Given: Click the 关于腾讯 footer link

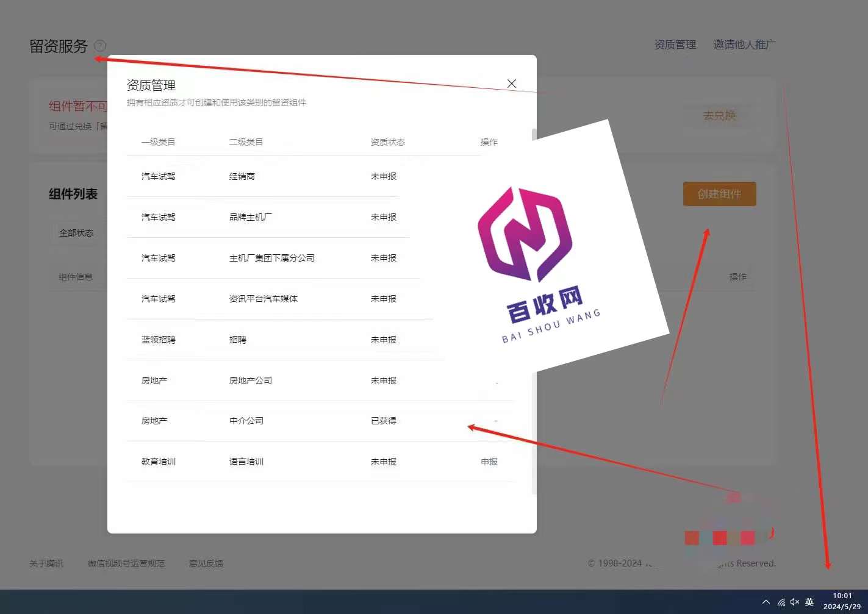Looking at the screenshot, I should [x=46, y=563].
